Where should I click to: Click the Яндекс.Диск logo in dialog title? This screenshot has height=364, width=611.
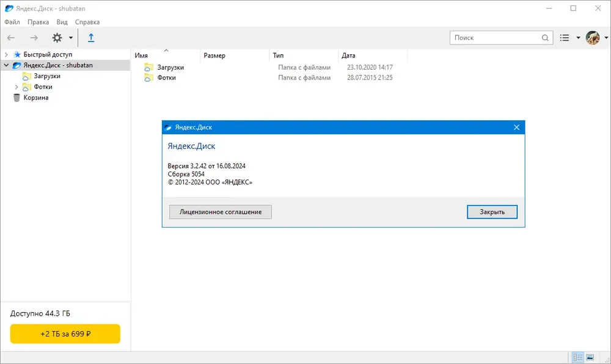[x=168, y=127]
